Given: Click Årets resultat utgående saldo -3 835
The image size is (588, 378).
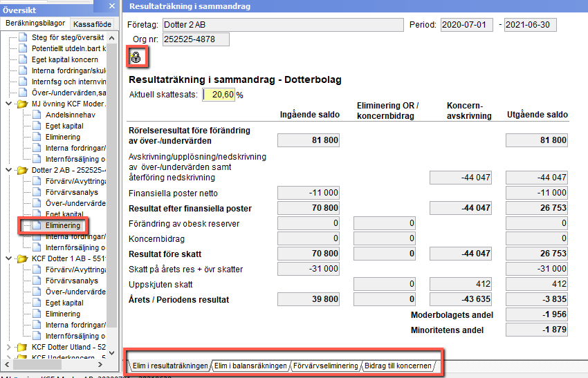Looking at the screenshot, I should point(537,299).
